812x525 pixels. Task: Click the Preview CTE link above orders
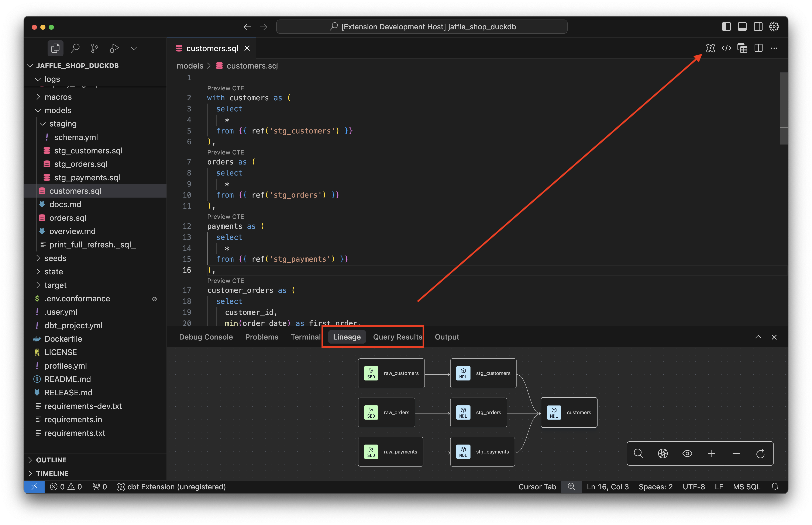(225, 152)
